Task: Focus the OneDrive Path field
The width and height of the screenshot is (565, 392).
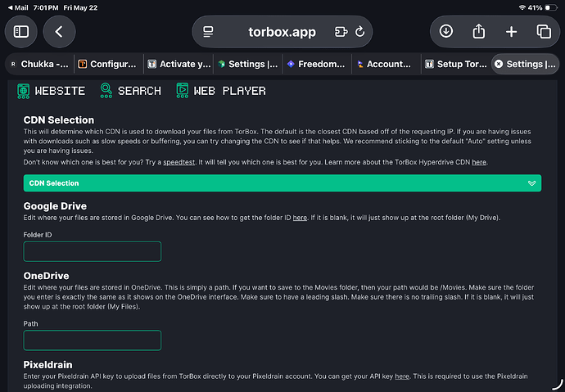Action: pos(93,340)
